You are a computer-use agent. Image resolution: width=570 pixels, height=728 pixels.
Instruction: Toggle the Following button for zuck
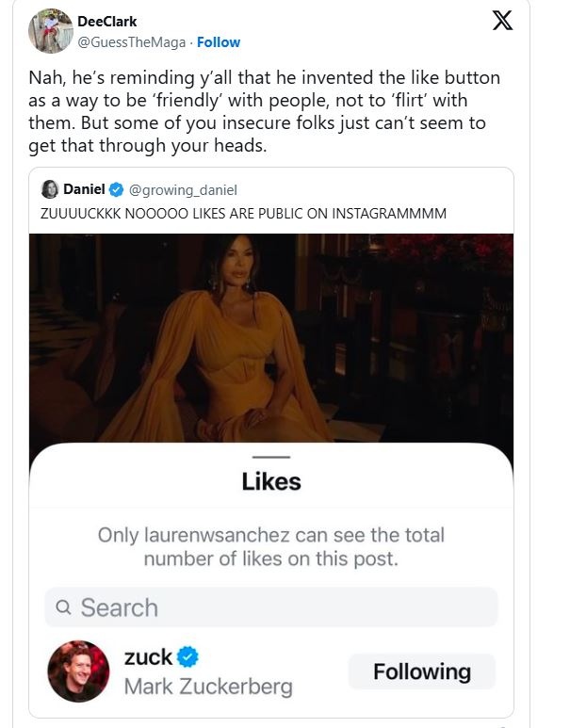tap(421, 671)
